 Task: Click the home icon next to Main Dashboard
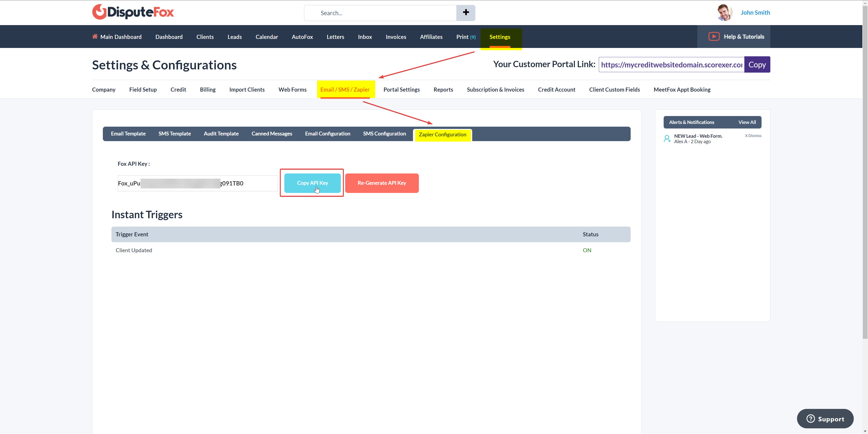click(95, 36)
